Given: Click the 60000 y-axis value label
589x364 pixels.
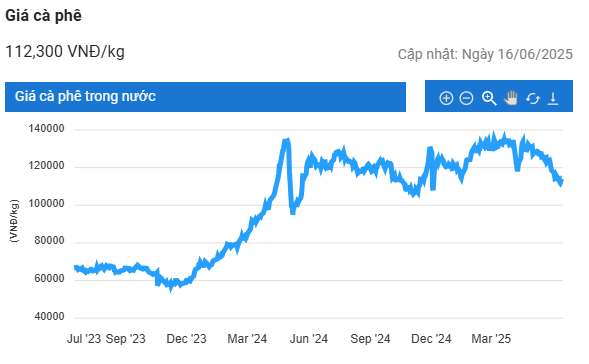Looking at the screenshot, I should 50,279.
